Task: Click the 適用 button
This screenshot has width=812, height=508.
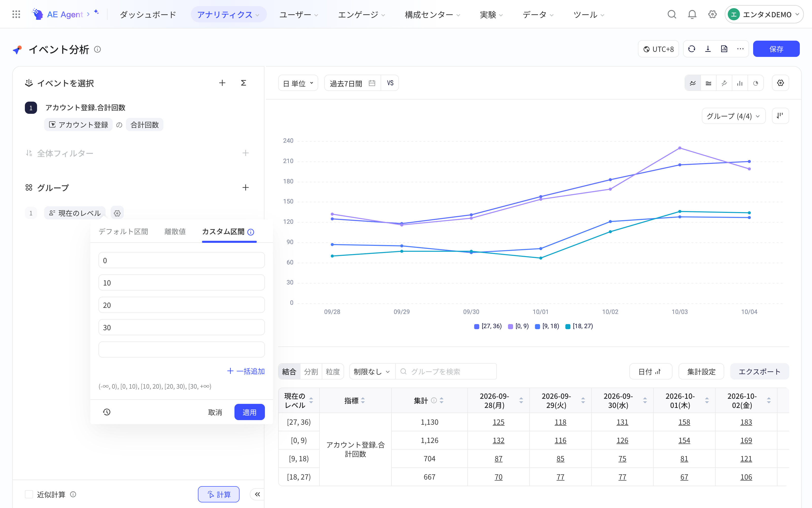Action: [x=250, y=412]
